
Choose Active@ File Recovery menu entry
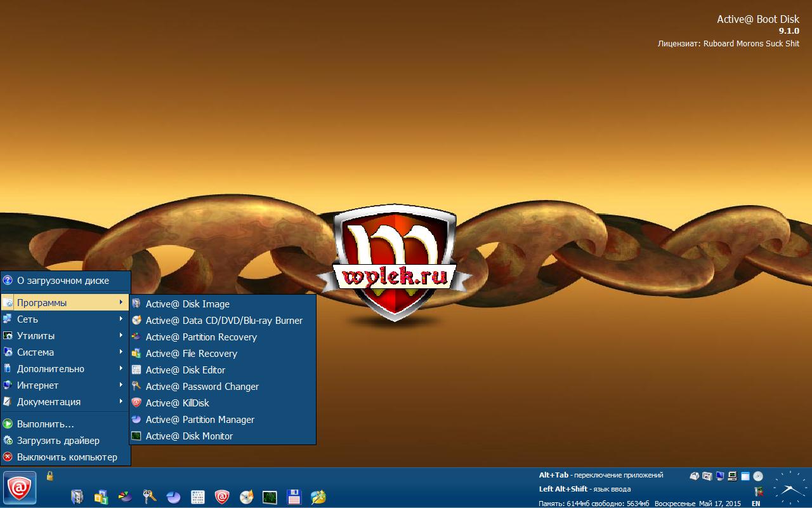click(x=191, y=354)
